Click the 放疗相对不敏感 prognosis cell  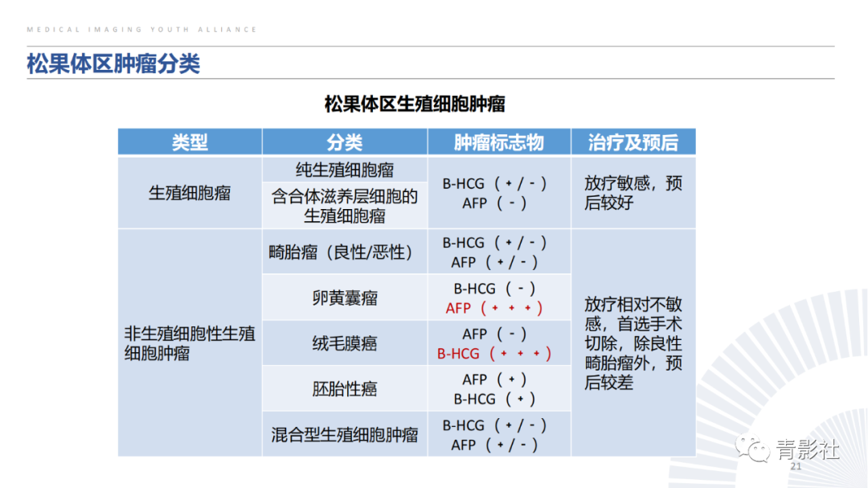(x=633, y=343)
